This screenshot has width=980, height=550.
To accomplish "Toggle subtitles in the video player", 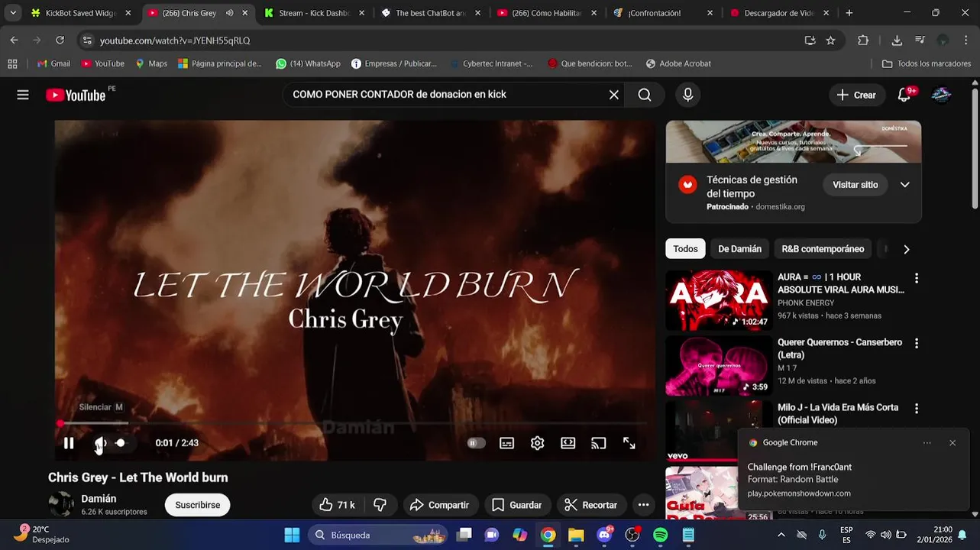I will (506, 443).
